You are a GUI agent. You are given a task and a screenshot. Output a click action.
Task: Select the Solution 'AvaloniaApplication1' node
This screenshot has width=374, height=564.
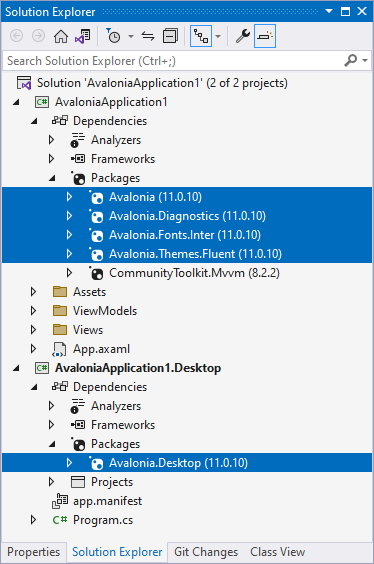(162, 83)
